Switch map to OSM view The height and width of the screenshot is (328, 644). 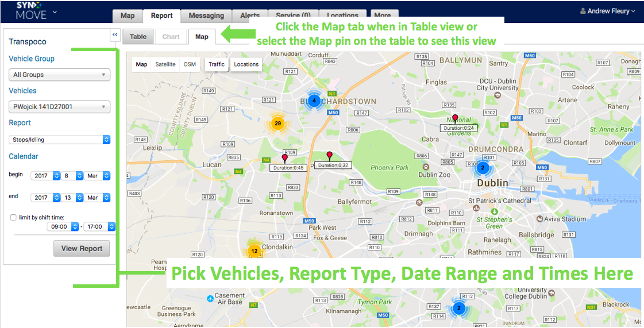190,64
